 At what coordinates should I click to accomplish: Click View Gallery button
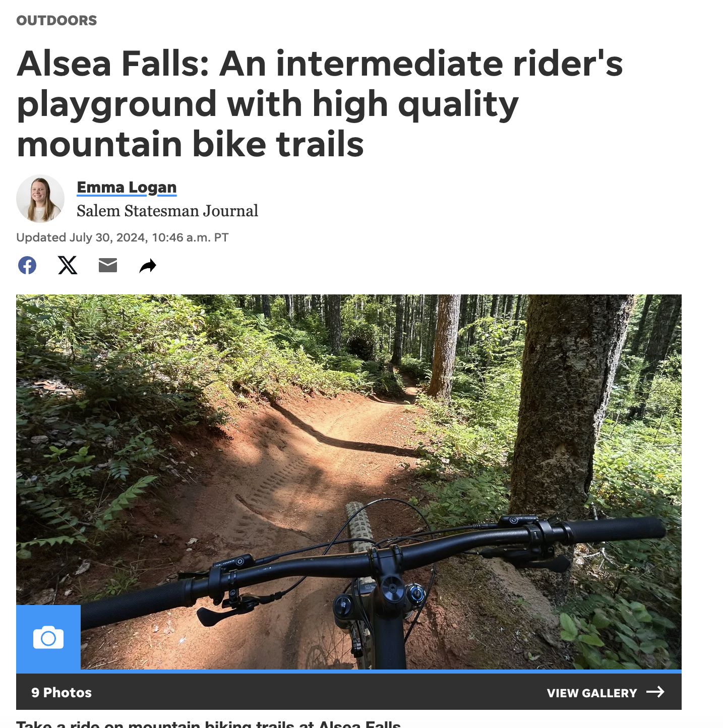pos(606,693)
